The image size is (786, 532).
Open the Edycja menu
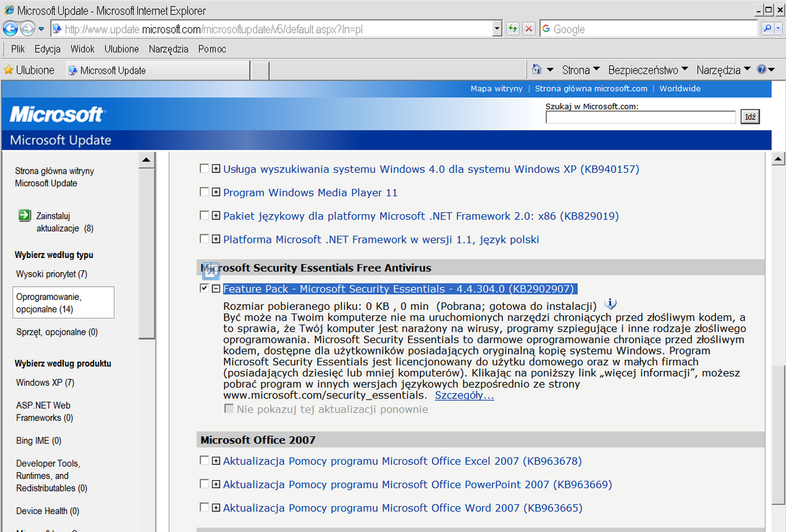pyautogui.click(x=47, y=49)
